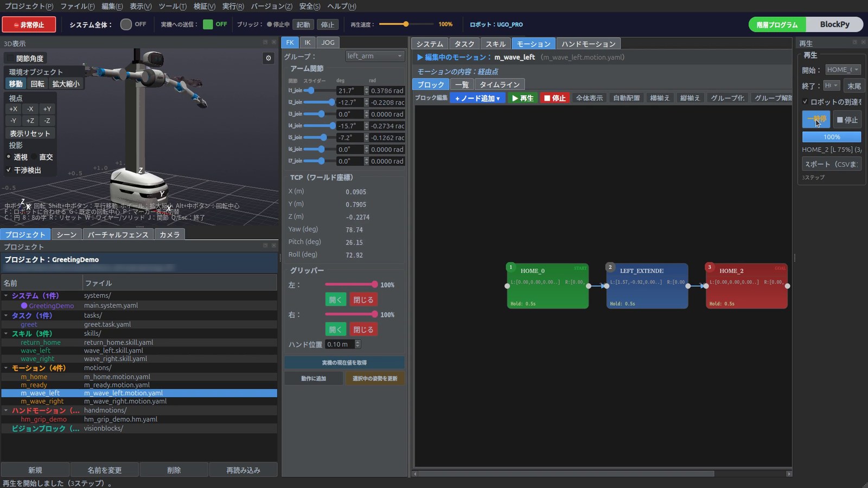Click the red 閉じる button for right gripper
The image size is (868, 488).
click(363, 330)
